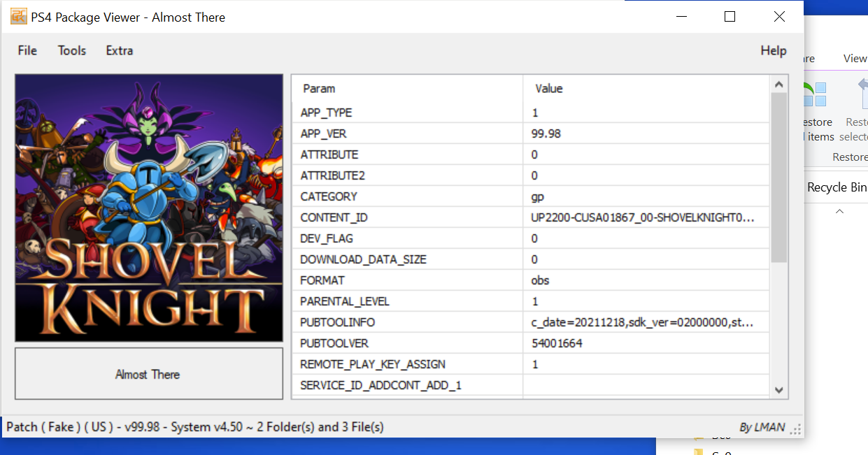Open the File menu

(27, 50)
